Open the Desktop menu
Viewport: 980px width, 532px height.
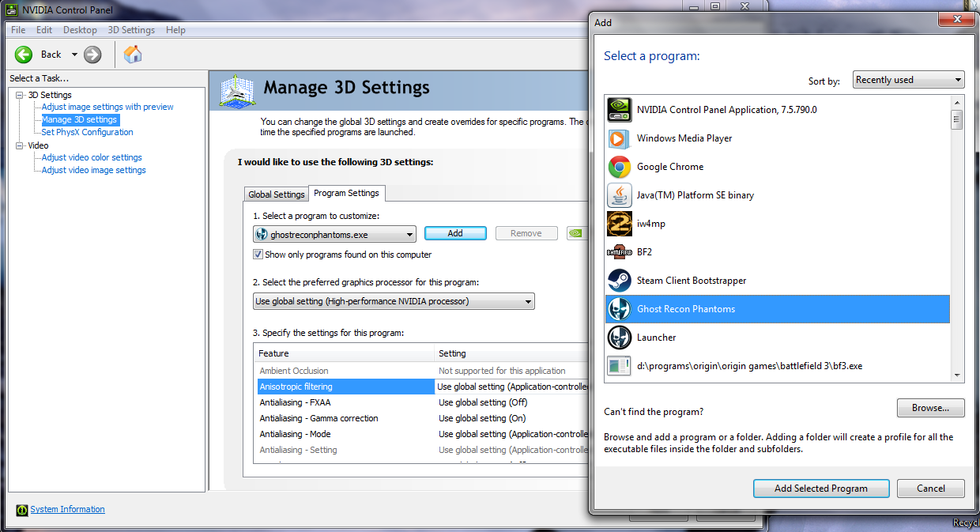(80, 30)
